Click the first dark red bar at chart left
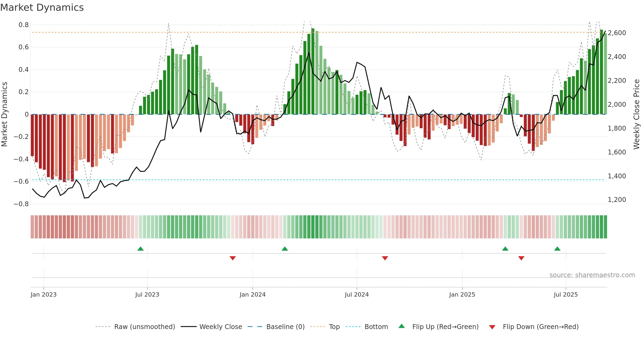The width and height of the screenshot is (644, 362). 32,135
